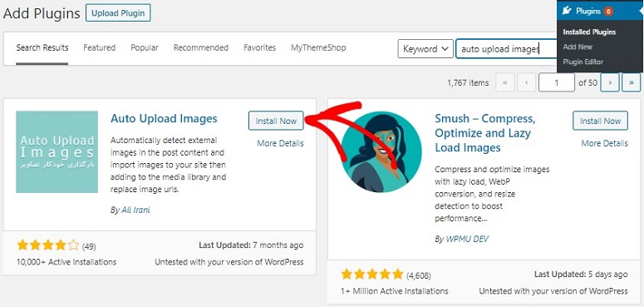
Task: Open the Auto Upload Images plugin thumbnail
Action: click(x=57, y=151)
